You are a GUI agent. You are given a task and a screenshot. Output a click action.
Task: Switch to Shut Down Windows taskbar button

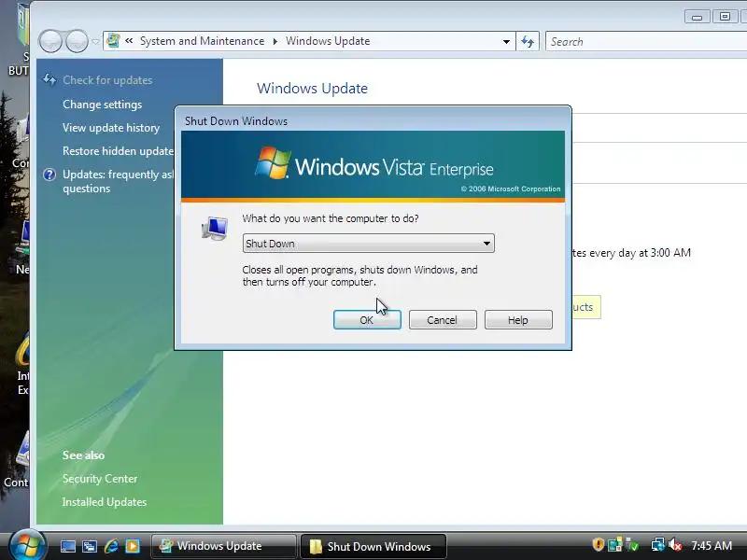coord(373,546)
